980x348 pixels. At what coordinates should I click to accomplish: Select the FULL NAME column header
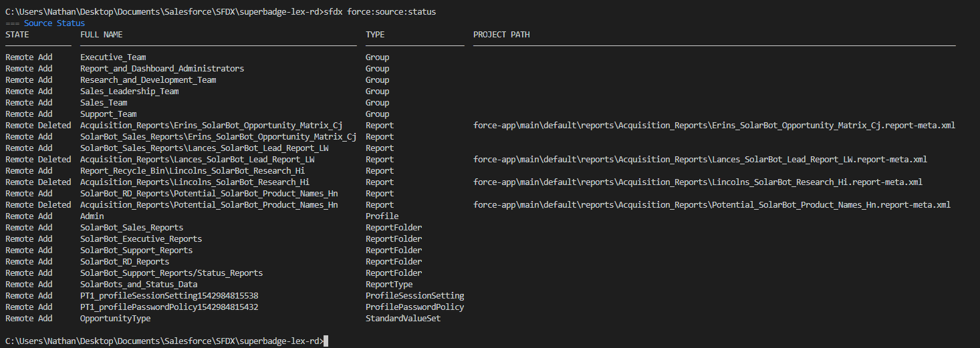click(x=102, y=35)
